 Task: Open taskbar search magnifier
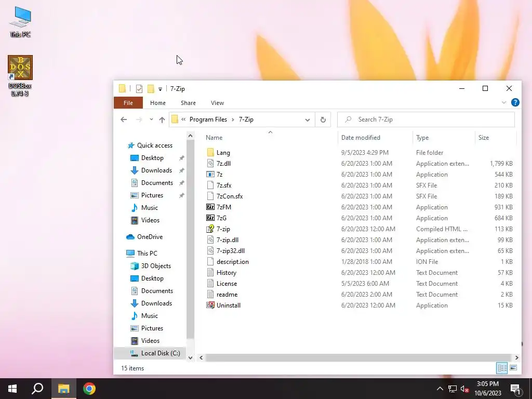(37, 389)
